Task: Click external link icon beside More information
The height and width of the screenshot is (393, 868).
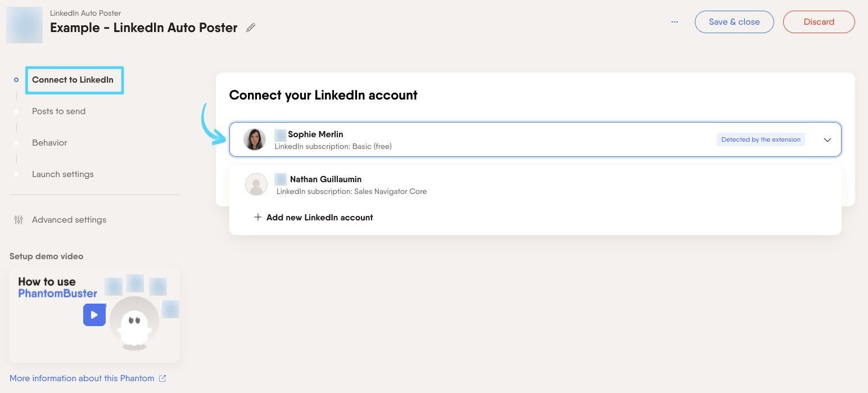Action: coord(162,378)
